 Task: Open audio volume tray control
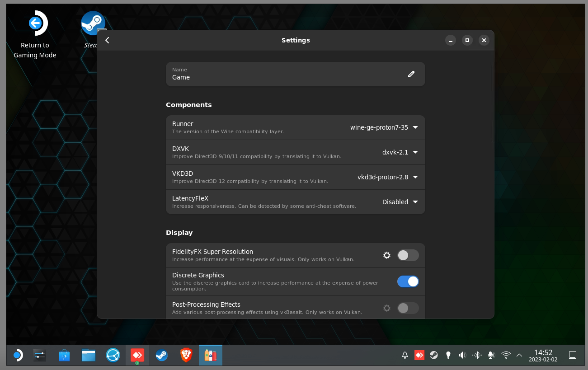(x=462, y=355)
